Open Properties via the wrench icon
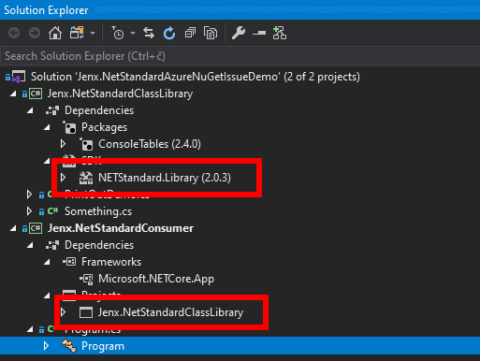The width and height of the screenshot is (480, 361). click(239, 33)
